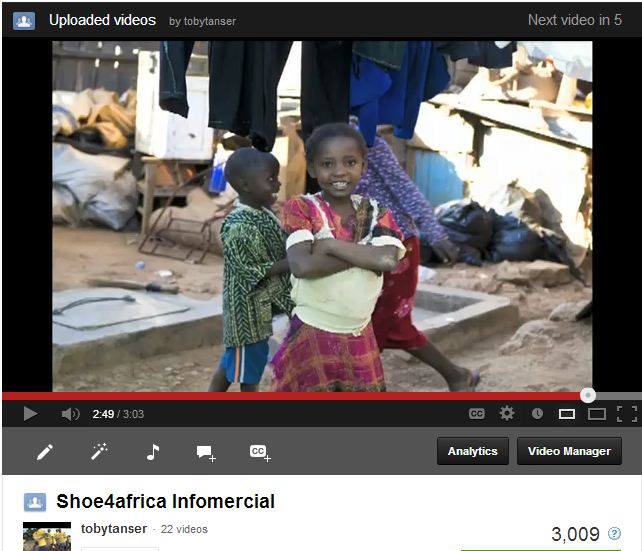Mute the video volume speaker icon
Image resolution: width=642 pixels, height=551 pixels.
(70, 414)
